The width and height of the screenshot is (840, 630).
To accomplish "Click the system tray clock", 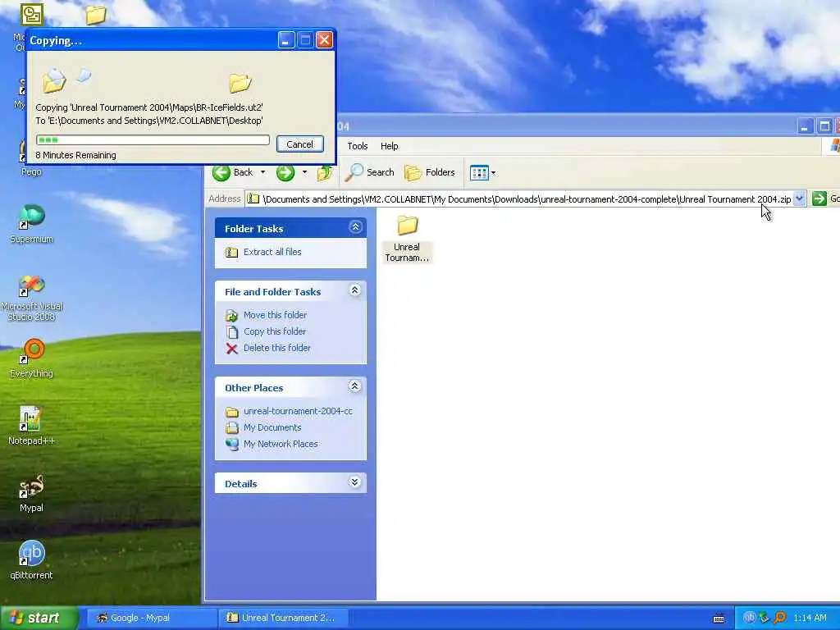I will click(x=810, y=618).
